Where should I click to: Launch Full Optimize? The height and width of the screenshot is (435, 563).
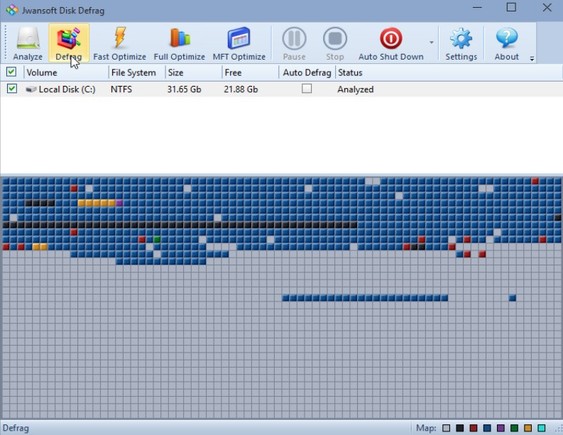point(179,43)
